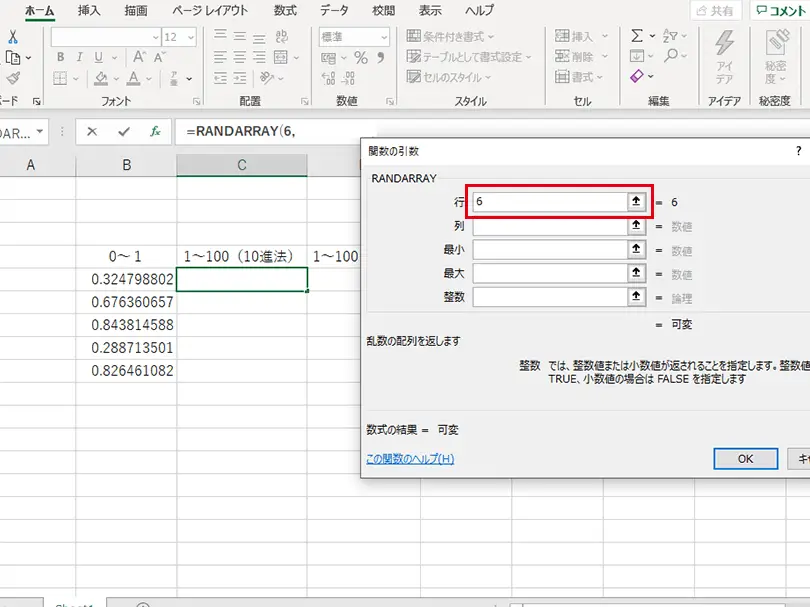The height and width of the screenshot is (607, 810).
Task: Open the データ ribbon tab
Action: pos(335,11)
